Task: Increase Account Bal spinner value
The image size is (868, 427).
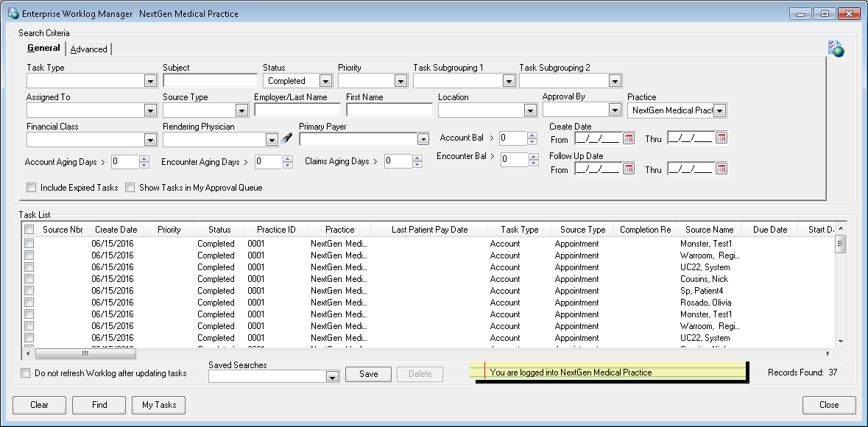Action: coord(532,135)
